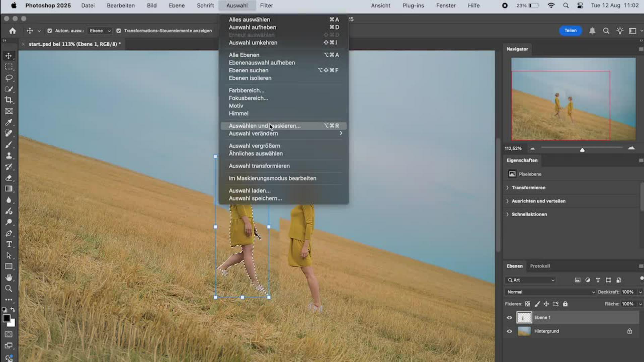Choose Auswählen und maskieren menu entry

265,126
